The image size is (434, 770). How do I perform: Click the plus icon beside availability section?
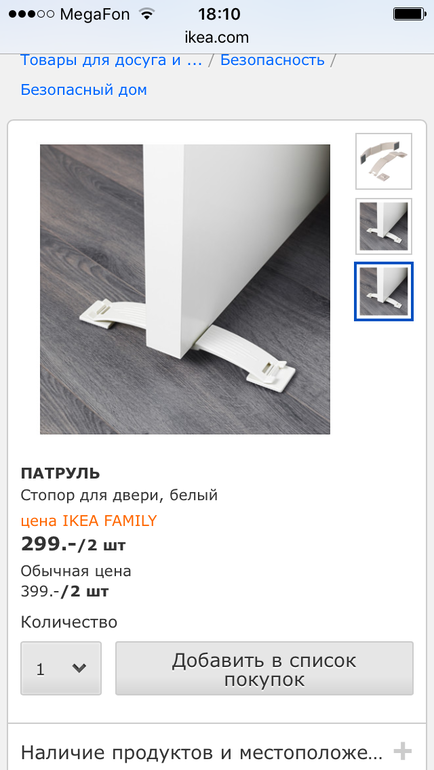403,752
